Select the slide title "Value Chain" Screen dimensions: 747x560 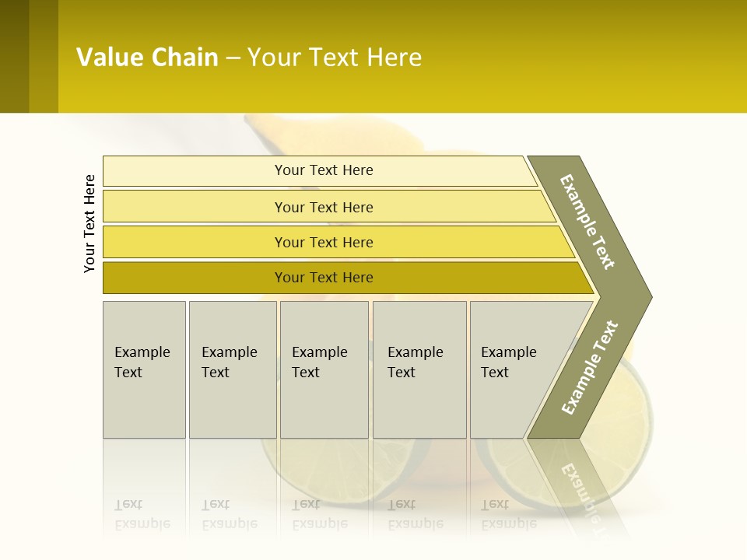[x=147, y=57]
